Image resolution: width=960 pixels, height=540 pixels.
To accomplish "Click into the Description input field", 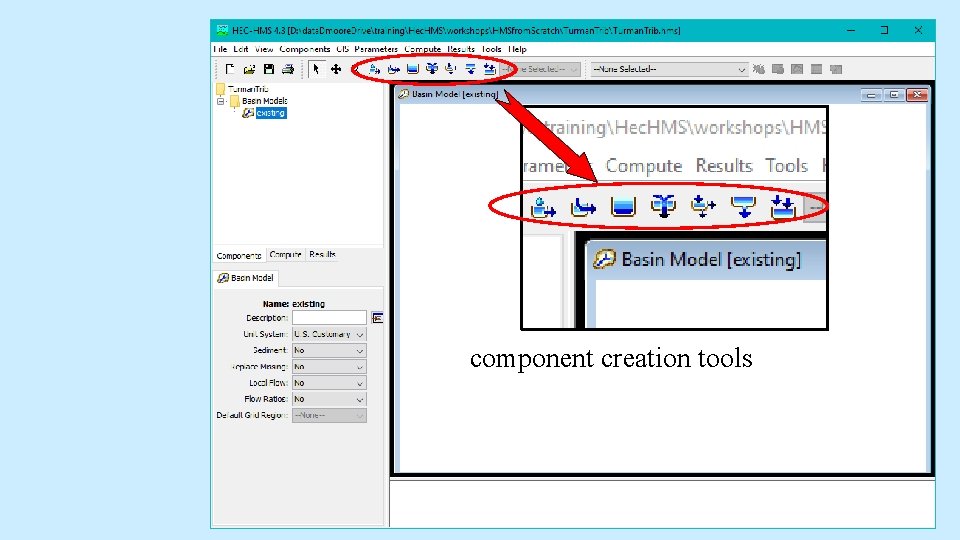I will 329,318.
